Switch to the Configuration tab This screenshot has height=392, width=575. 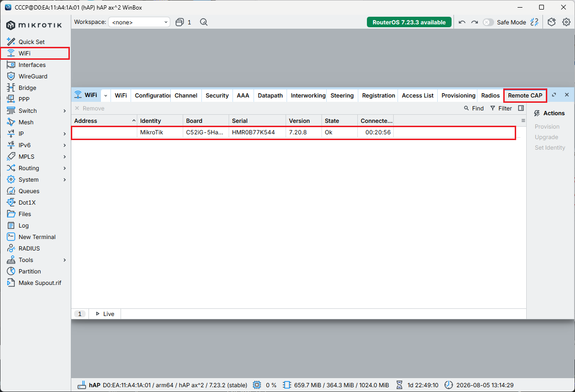point(152,96)
